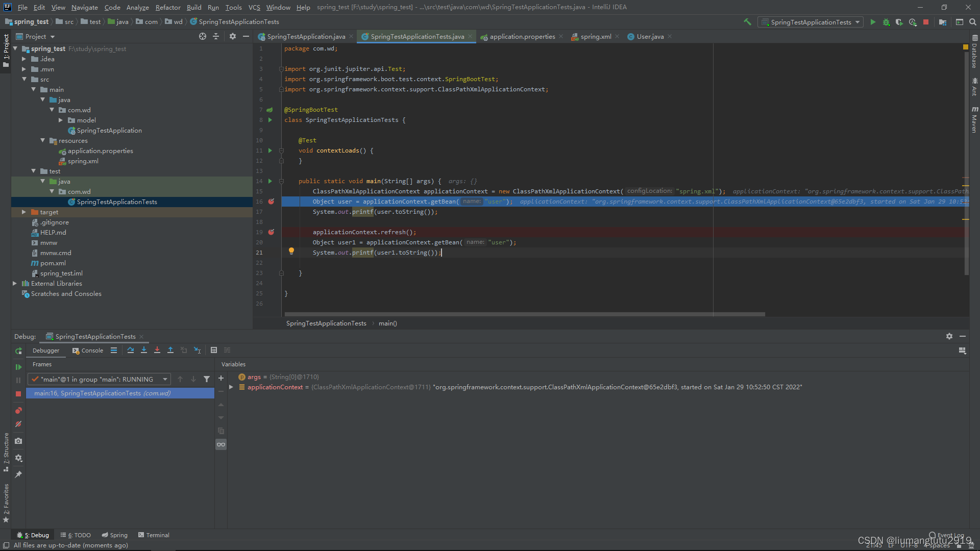
Task: Click the Step Out debugger icon
Action: [x=170, y=350]
